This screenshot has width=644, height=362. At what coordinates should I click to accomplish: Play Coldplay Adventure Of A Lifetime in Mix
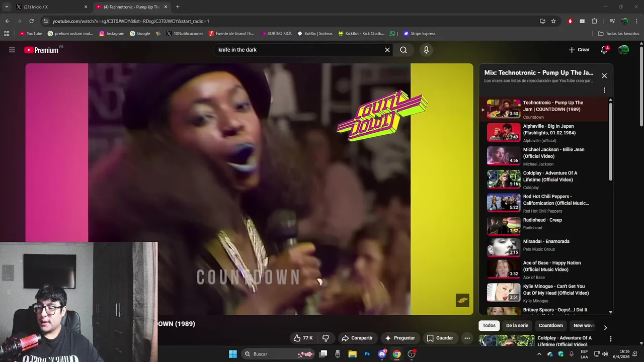pos(543,179)
